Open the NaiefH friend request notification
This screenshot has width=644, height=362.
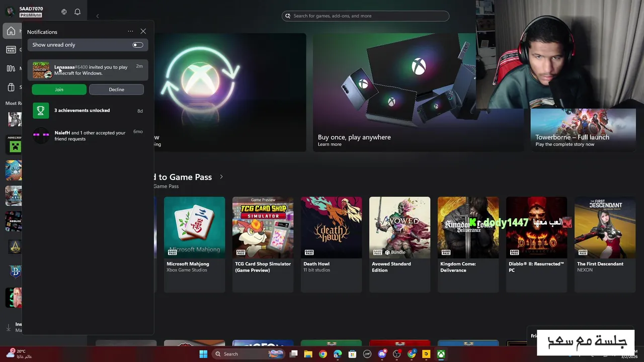point(88,136)
